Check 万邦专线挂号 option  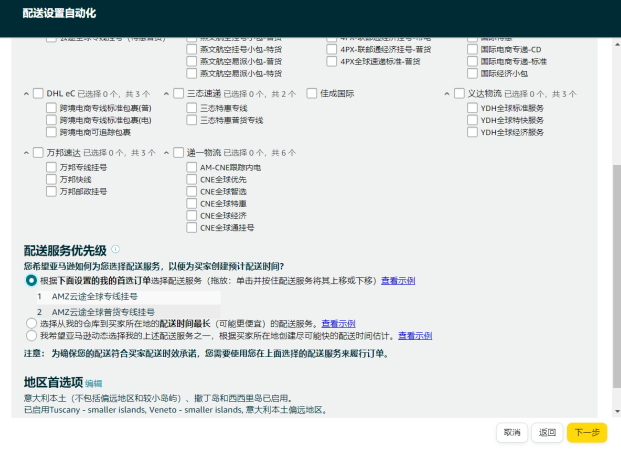coord(51,167)
